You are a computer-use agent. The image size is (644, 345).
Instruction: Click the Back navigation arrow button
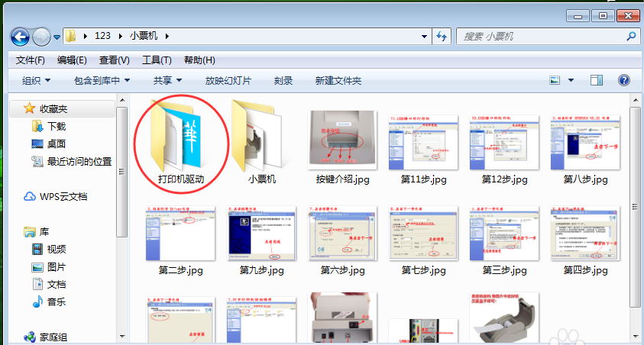click(20, 36)
